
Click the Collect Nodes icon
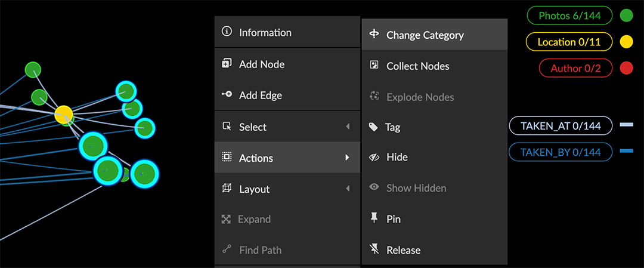coord(374,66)
